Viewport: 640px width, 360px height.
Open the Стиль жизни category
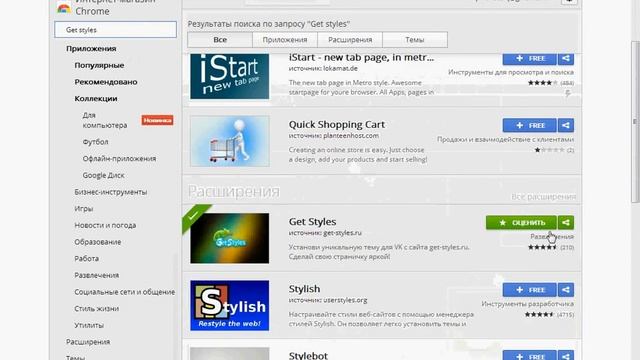(97, 309)
